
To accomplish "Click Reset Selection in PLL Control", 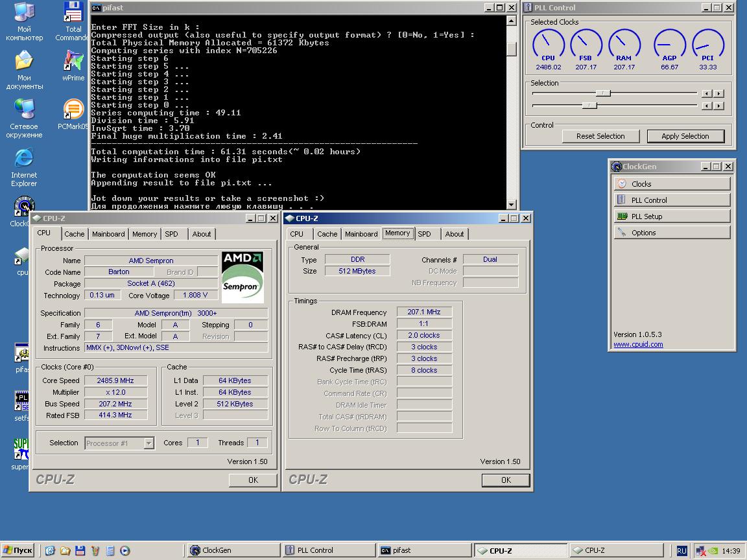I will coord(600,136).
